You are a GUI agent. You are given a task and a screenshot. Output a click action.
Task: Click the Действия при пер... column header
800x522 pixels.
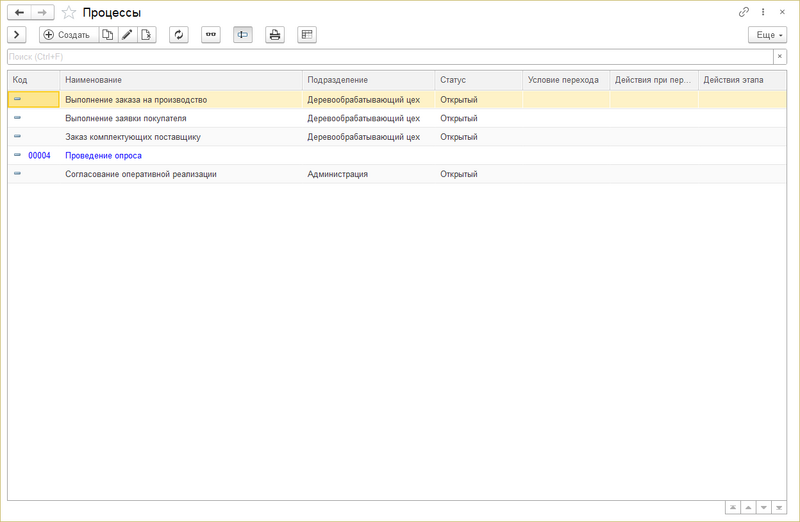click(654, 80)
